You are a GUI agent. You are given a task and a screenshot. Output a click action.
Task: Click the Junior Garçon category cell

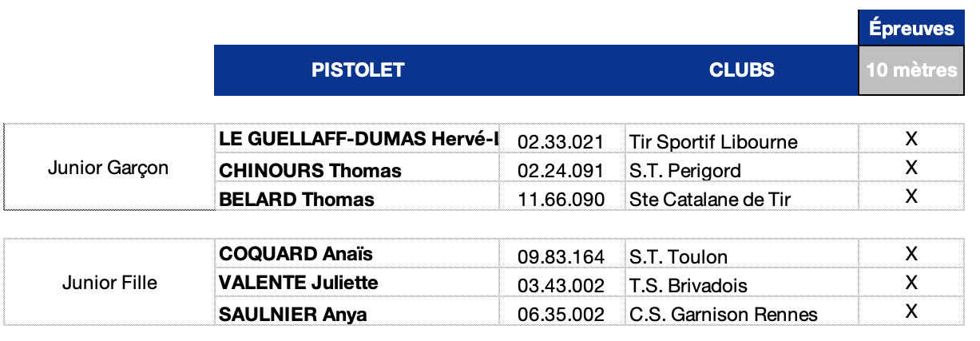[109, 169]
